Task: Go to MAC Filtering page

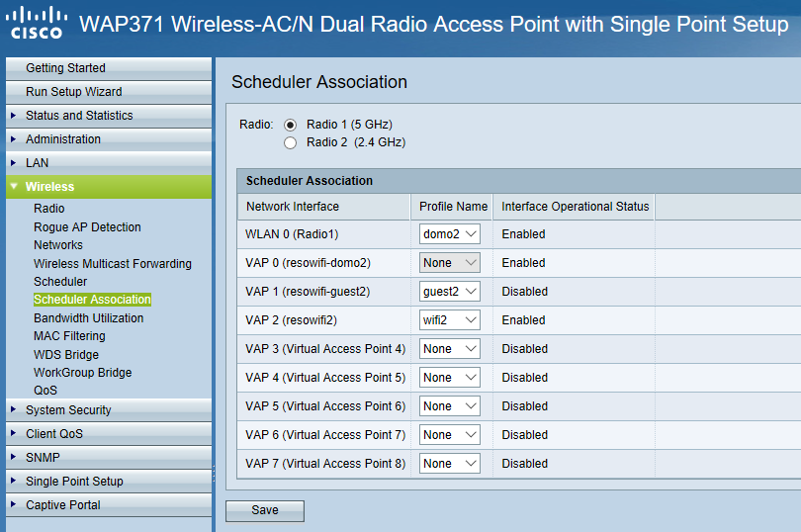Action: 69,336
